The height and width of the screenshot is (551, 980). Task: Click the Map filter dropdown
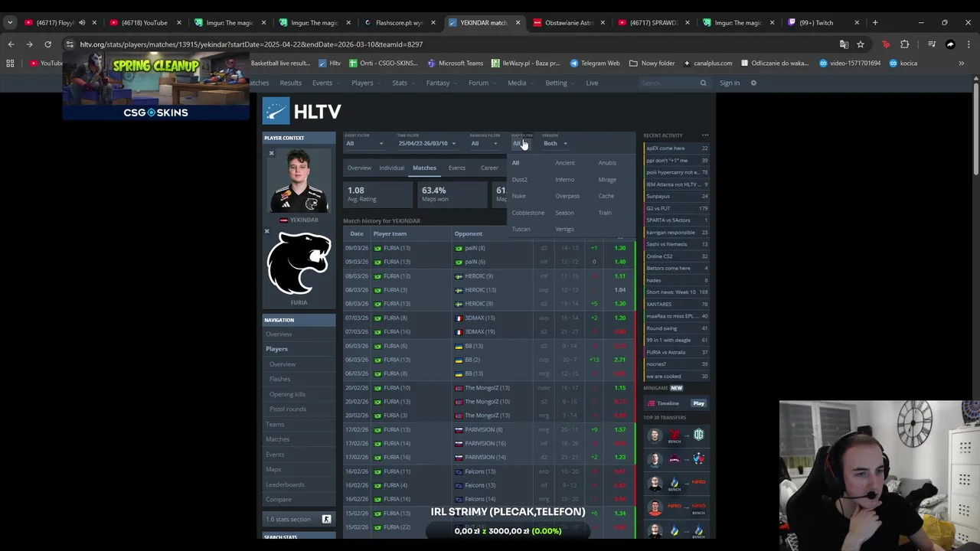520,143
